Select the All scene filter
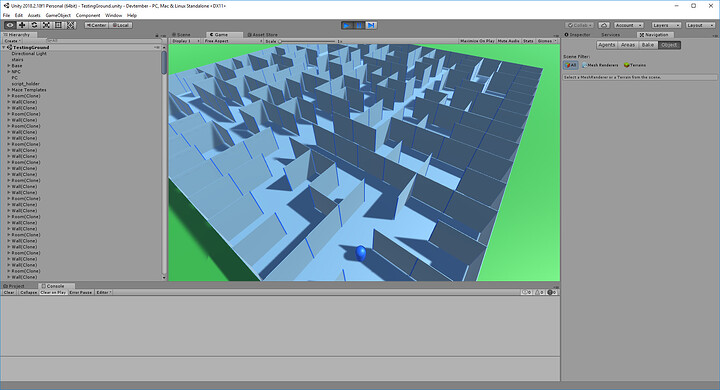 [570, 65]
